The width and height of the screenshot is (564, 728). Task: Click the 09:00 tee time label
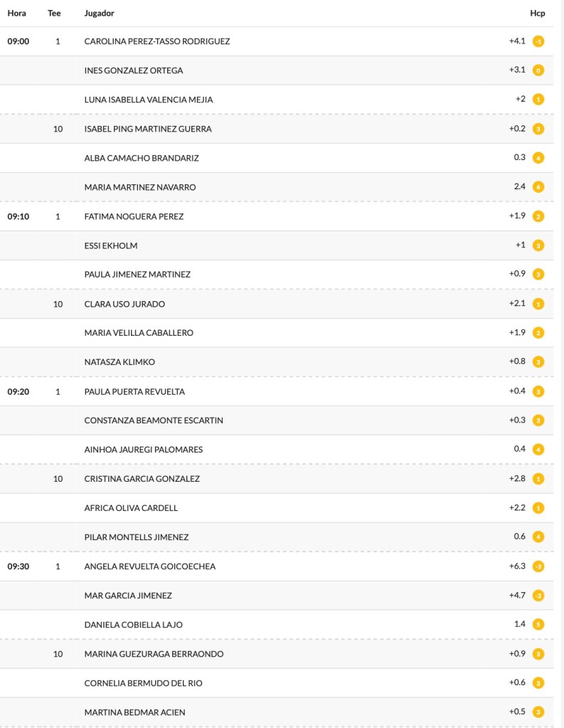pos(18,41)
